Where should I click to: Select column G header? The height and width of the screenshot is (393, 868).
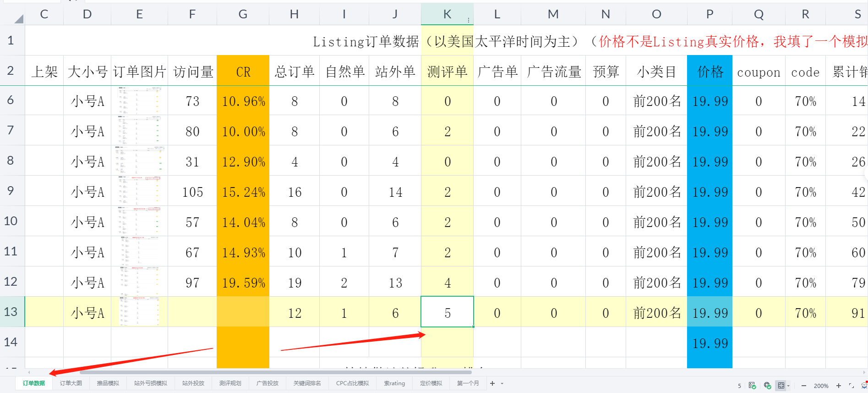point(243,14)
